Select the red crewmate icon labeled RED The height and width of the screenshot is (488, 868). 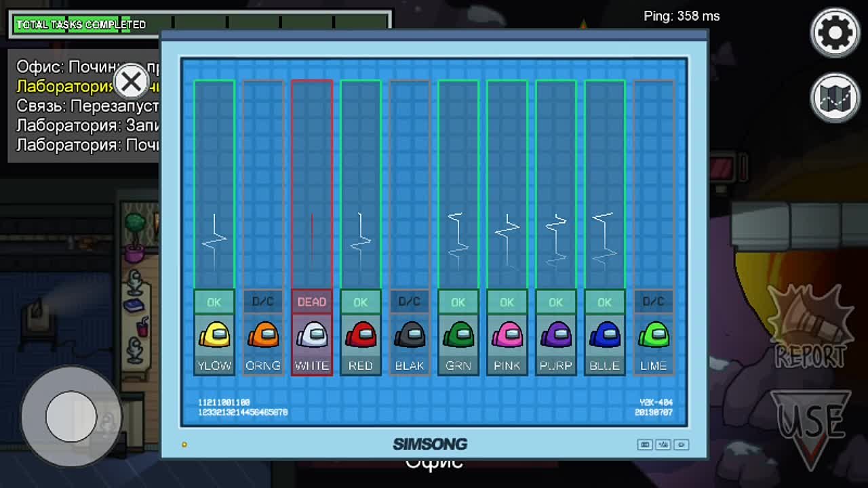361,335
